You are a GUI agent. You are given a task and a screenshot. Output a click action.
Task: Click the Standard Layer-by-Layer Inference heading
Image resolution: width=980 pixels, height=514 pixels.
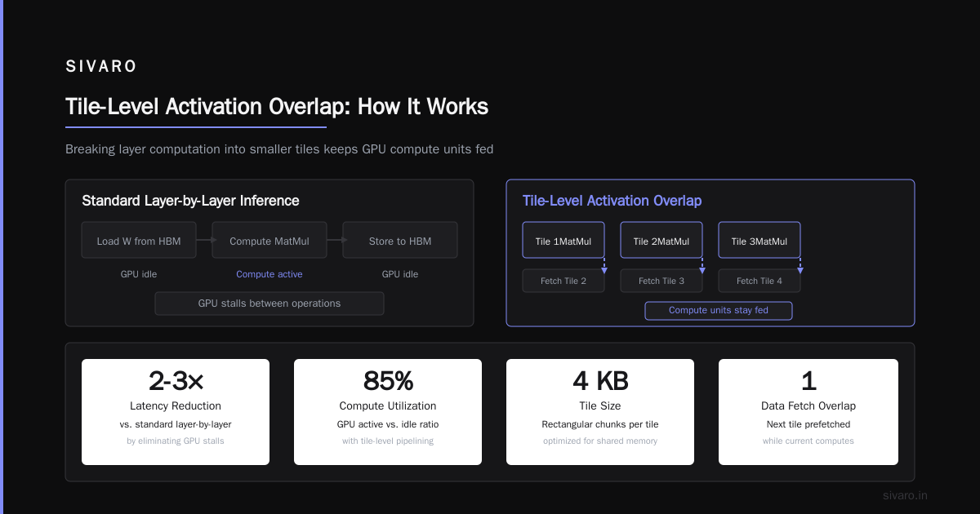(190, 201)
